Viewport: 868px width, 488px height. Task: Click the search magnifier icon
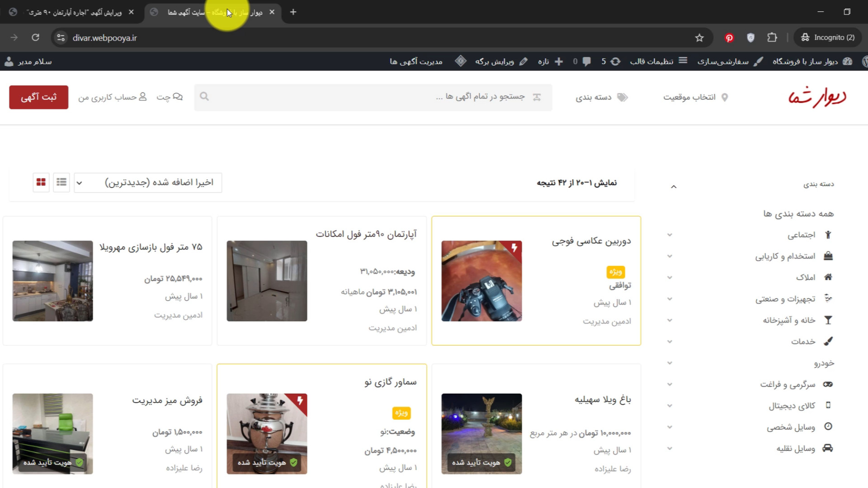click(204, 97)
